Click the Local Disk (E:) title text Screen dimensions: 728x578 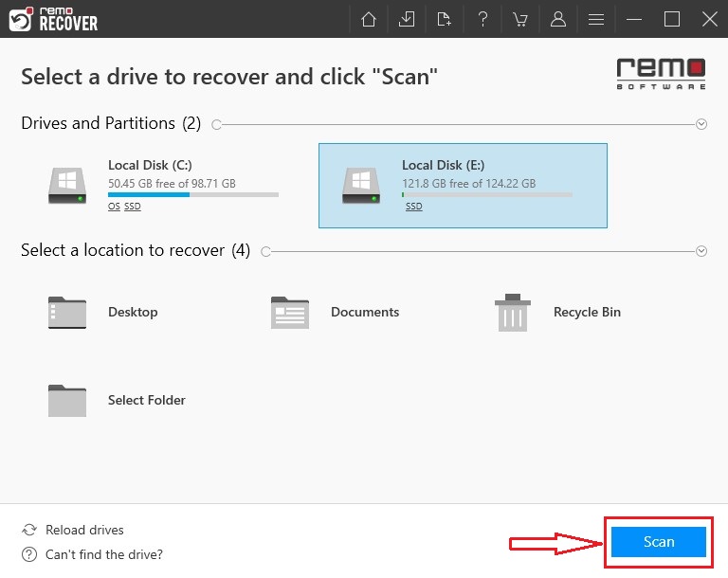coord(444,165)
